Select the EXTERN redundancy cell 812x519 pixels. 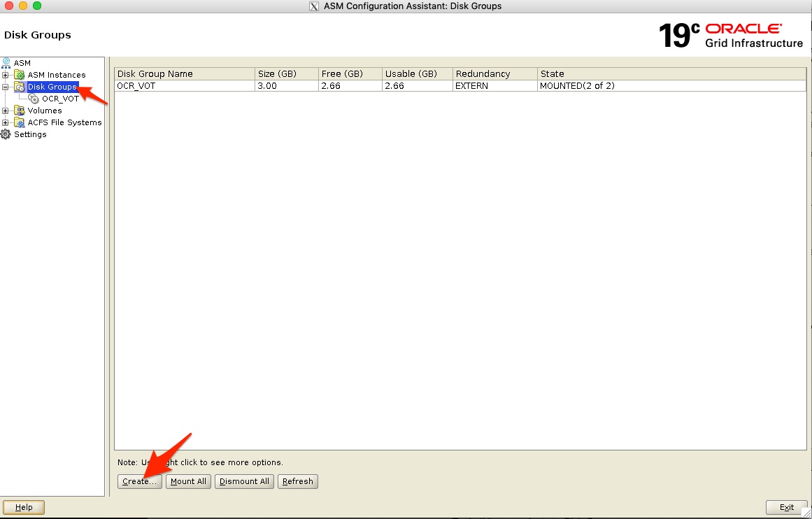tap(495, 86)
